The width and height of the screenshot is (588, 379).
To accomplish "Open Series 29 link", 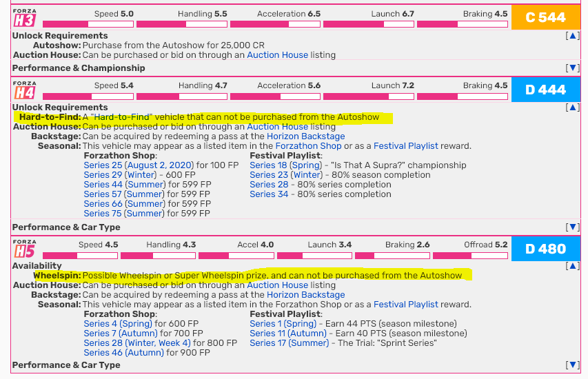I will coord(103,175).
